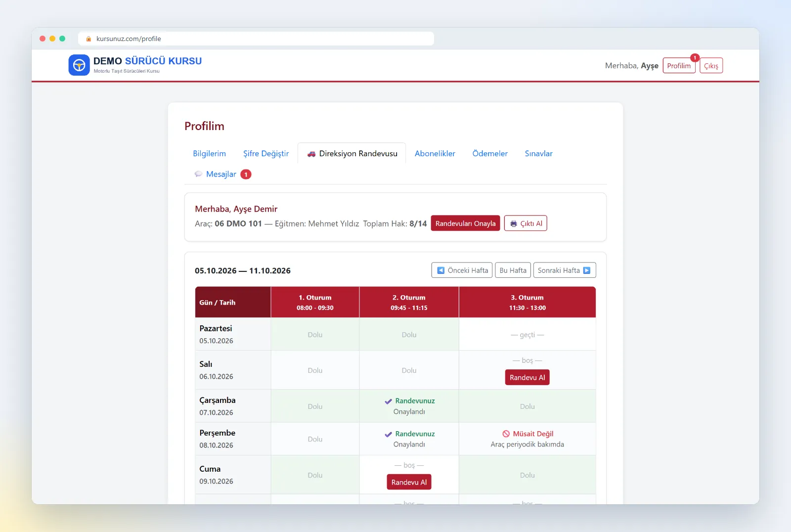Click the speech bubble icon beside Mesajlar
Image resolution: width=791 pixels, height=532 pixels.
(198, 174)
